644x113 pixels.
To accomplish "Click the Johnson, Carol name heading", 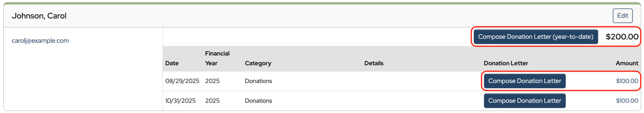I will 39,16.
